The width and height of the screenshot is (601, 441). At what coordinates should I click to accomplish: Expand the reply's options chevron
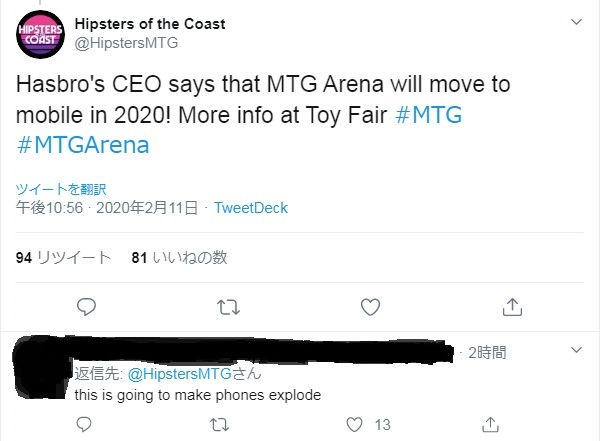coord(575,351)
